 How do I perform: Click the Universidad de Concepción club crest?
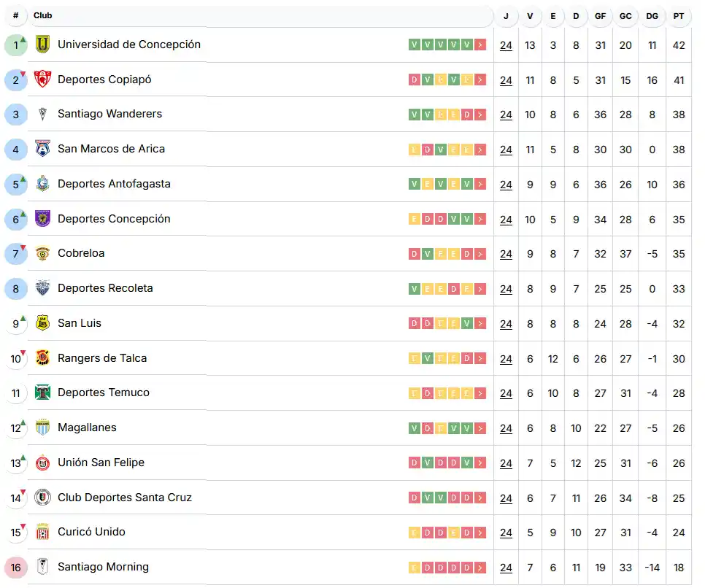(43, 45)
